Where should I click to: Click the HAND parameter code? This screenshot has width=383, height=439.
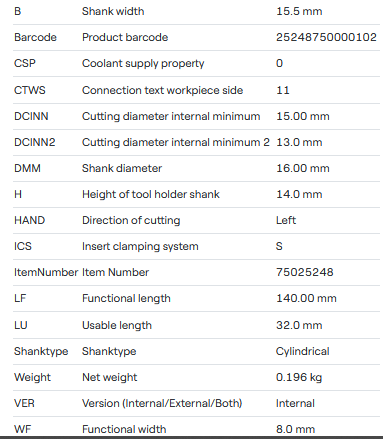[29, 220]
